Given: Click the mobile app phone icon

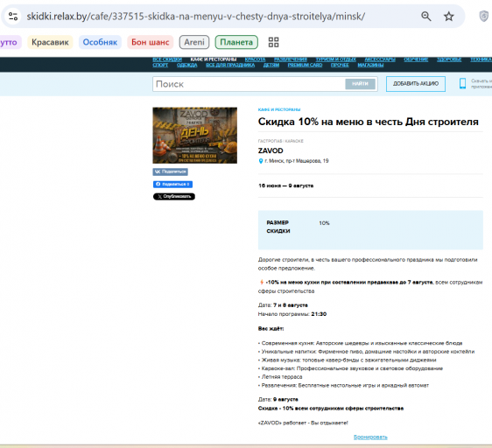Looking at the screenshot, I should (462, 84).
